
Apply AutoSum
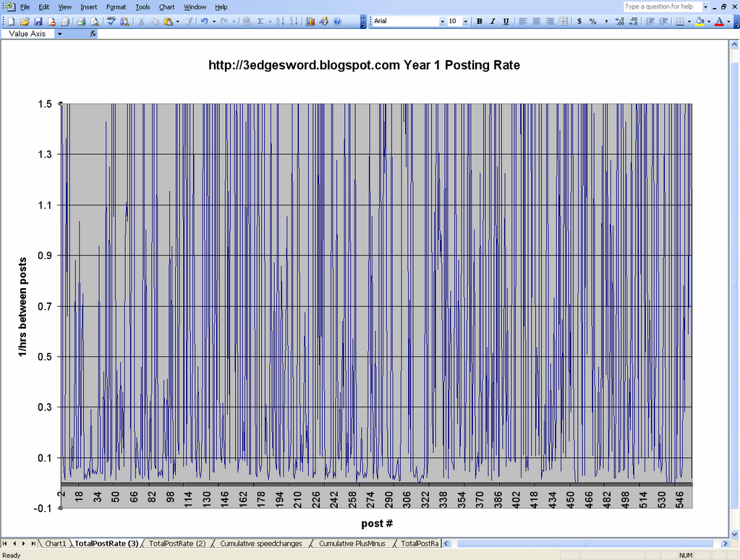(260, 21)
